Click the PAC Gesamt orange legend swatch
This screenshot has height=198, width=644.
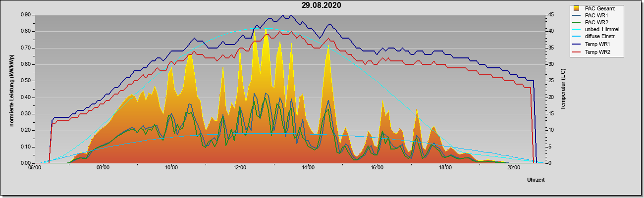pos(576,8)
